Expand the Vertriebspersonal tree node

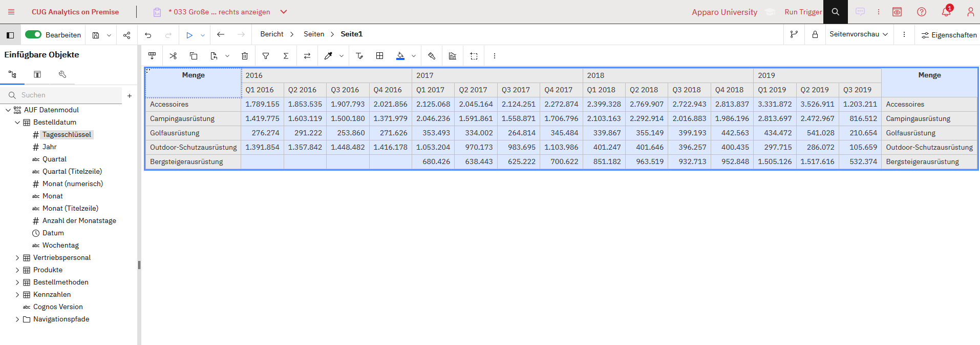(x=17, y=258)
